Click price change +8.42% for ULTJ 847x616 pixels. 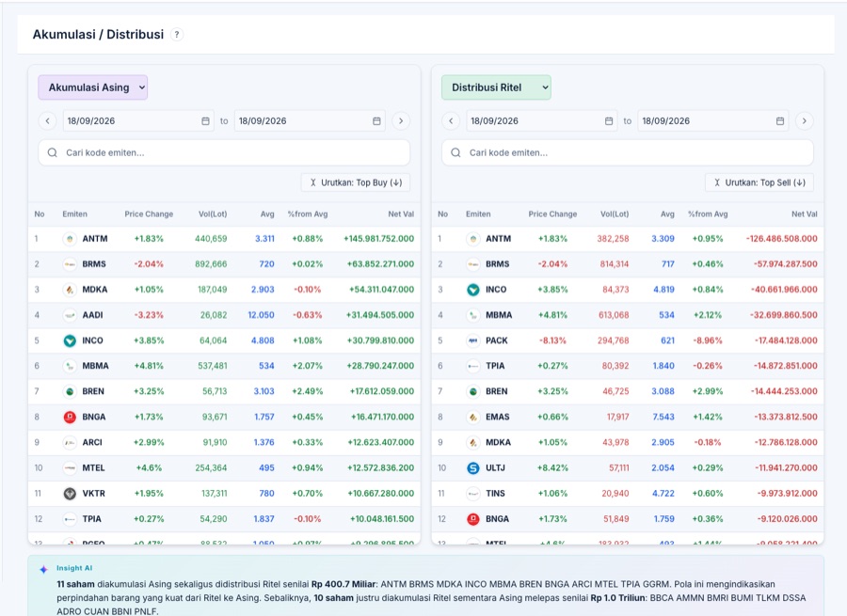552,468
